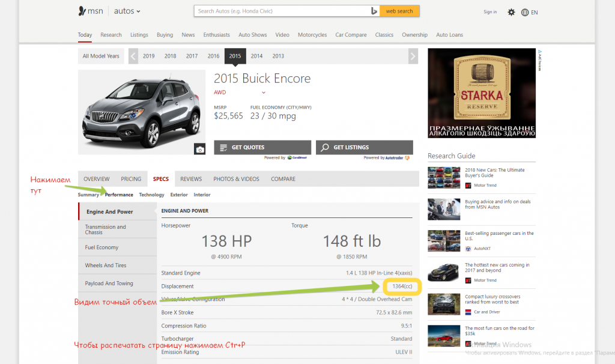Click the Buick Encore car photo

tap(142, 112)
